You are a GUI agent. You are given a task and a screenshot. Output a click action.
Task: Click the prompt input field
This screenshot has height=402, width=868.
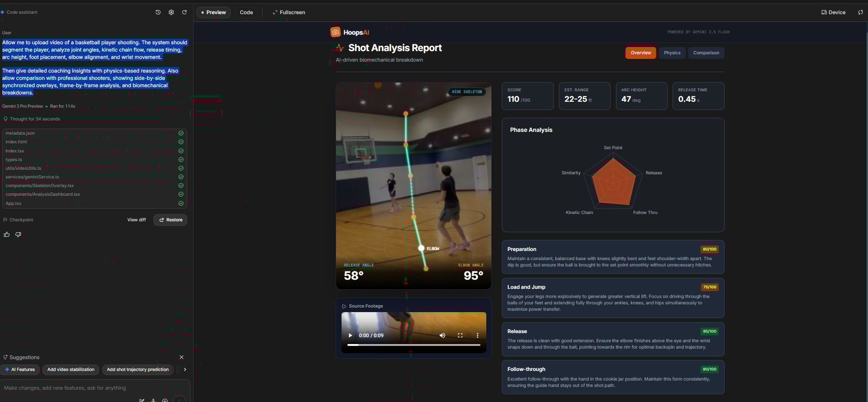point(95,388)
